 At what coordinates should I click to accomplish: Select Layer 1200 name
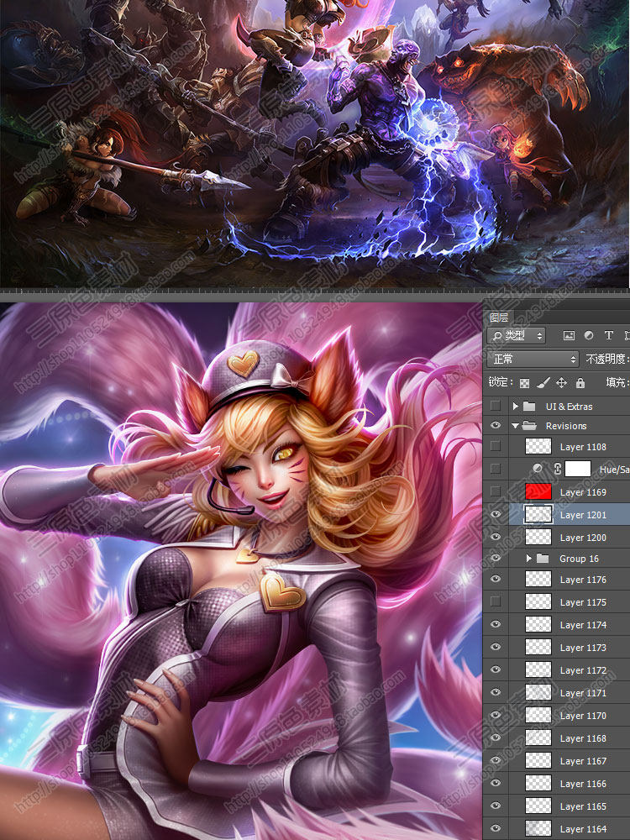coord(583,538)
